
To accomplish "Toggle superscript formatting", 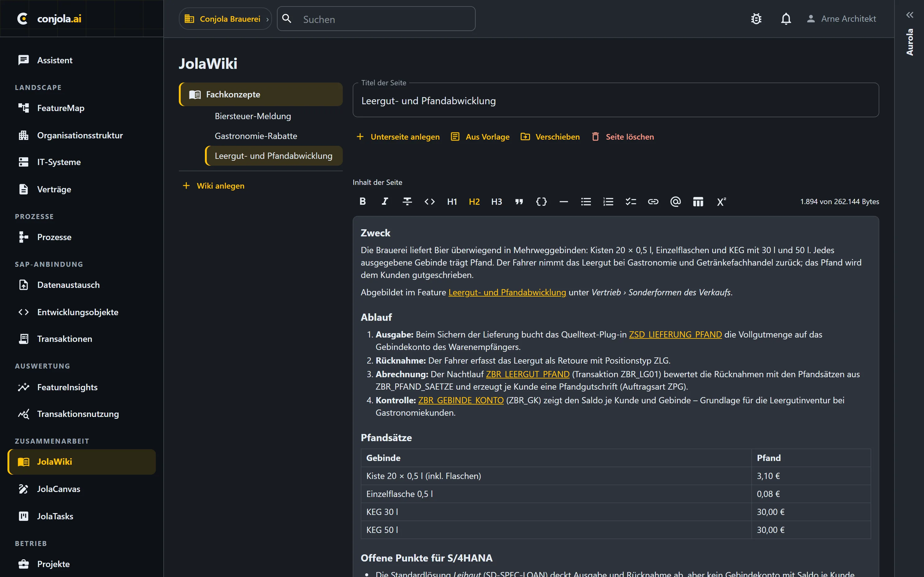I will click(x=721, y=202).
